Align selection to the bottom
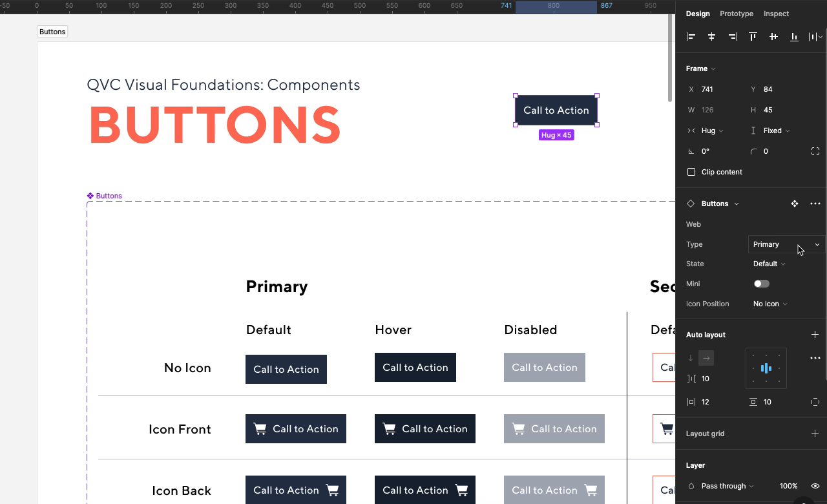Viewport: 827px width, 504px height. coord(795,37)
